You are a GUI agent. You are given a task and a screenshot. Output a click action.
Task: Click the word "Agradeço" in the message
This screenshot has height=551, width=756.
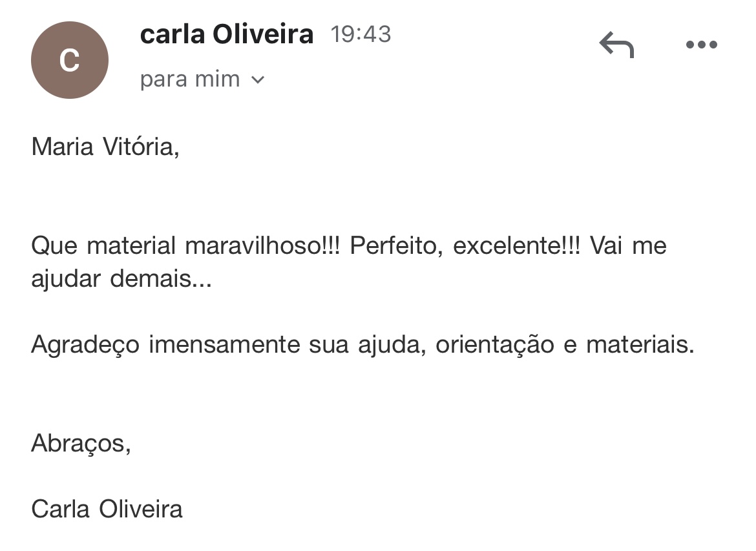pos(85,345)
